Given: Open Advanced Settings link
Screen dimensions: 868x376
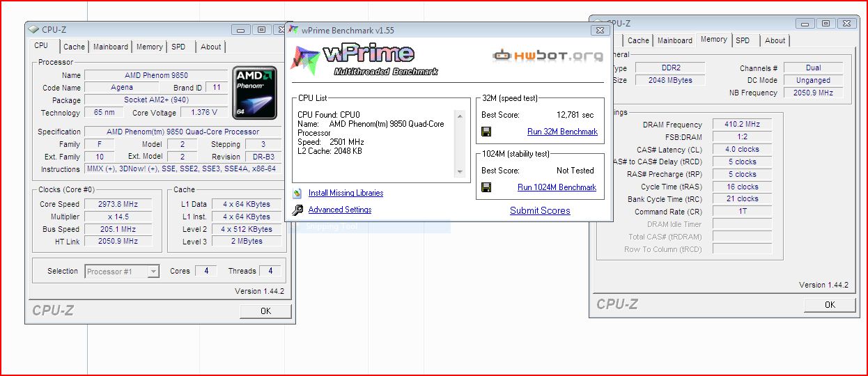Looking at the screenshot, I should tap(340, 210).
